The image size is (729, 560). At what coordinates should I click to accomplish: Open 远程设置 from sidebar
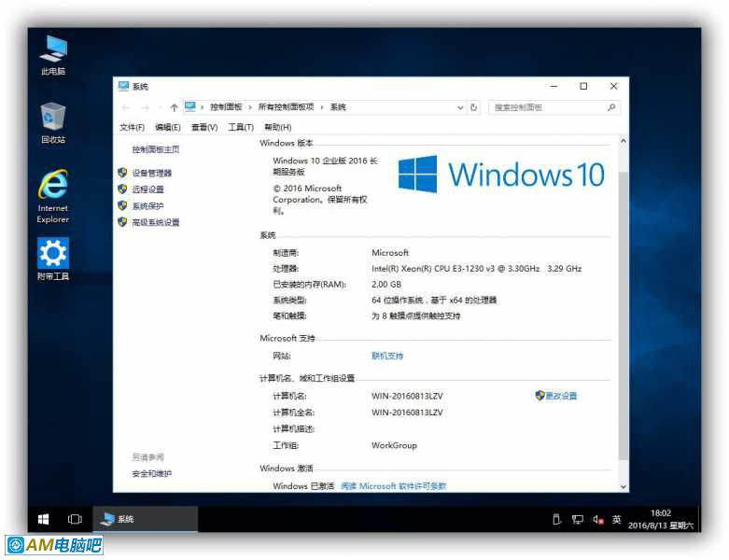click(147, 189)
